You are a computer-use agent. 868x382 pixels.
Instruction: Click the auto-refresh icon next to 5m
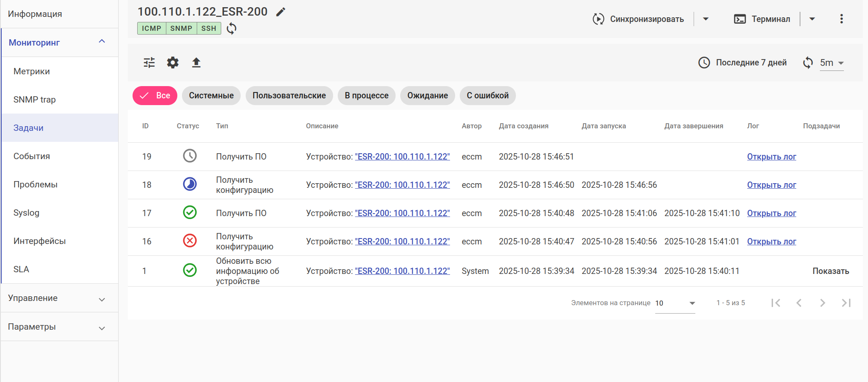(x=808, y=62)
